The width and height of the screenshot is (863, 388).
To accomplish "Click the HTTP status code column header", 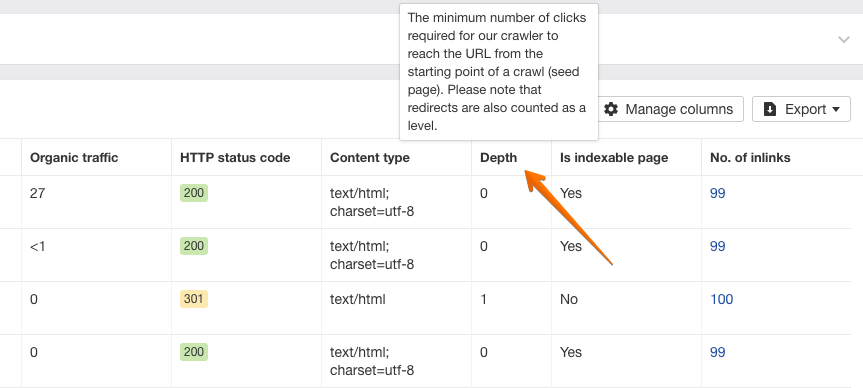I will coord(235,157).
